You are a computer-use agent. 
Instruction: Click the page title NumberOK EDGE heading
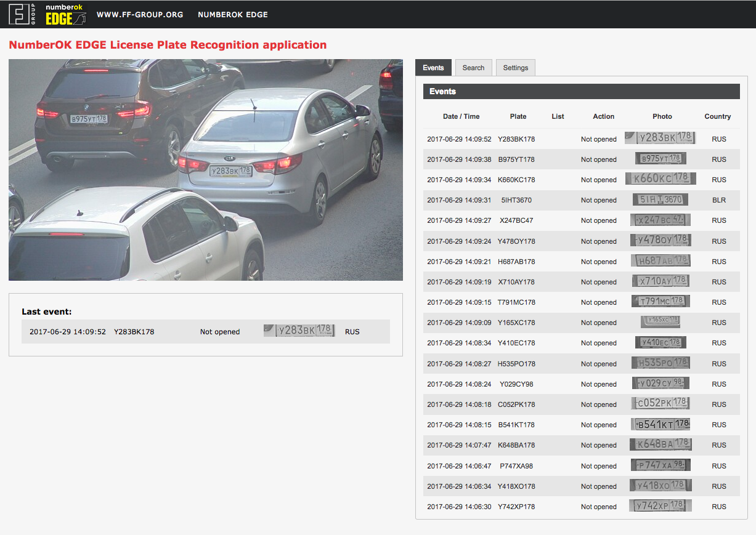168,45
